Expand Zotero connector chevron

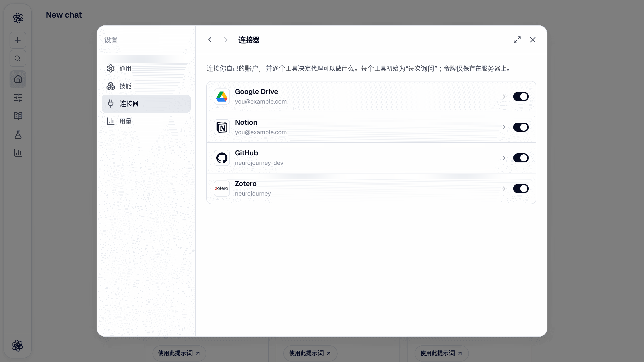click(504, 189)
